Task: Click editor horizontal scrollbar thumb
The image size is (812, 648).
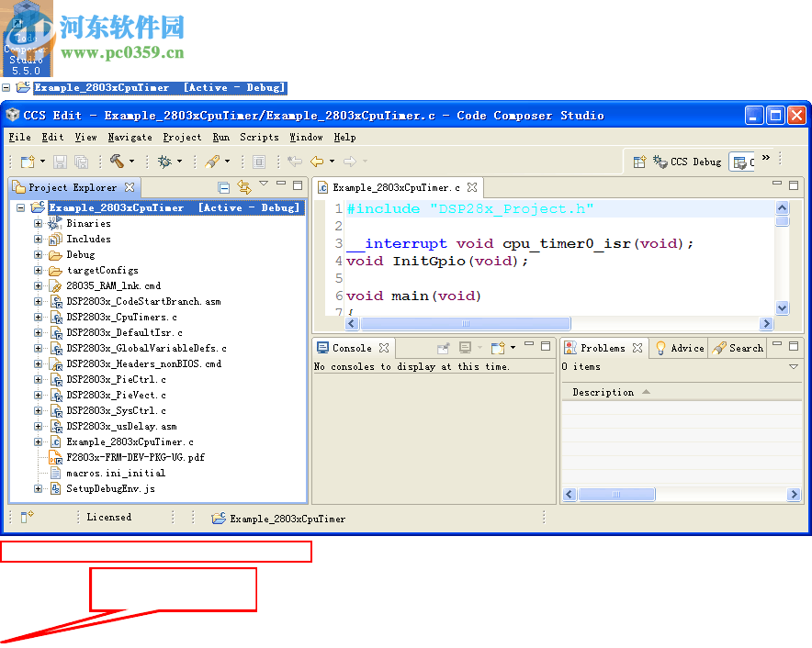Action: [x=466, y=323]
